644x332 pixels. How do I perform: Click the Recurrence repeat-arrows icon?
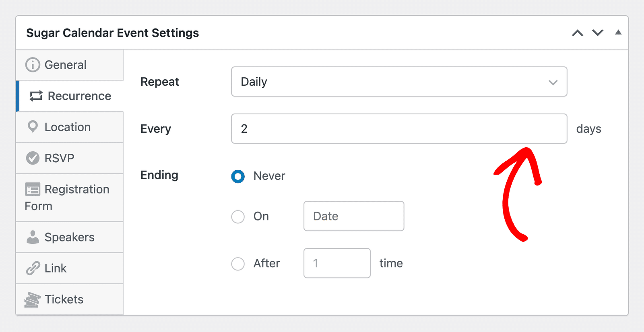[36, 96]
